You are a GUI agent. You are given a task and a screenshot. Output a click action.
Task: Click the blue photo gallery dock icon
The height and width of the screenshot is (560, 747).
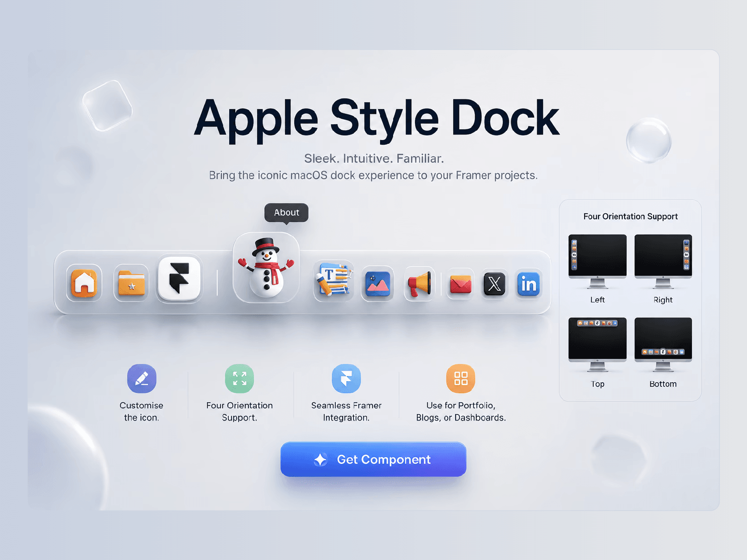pyautogui.click(x=378, y=284)
